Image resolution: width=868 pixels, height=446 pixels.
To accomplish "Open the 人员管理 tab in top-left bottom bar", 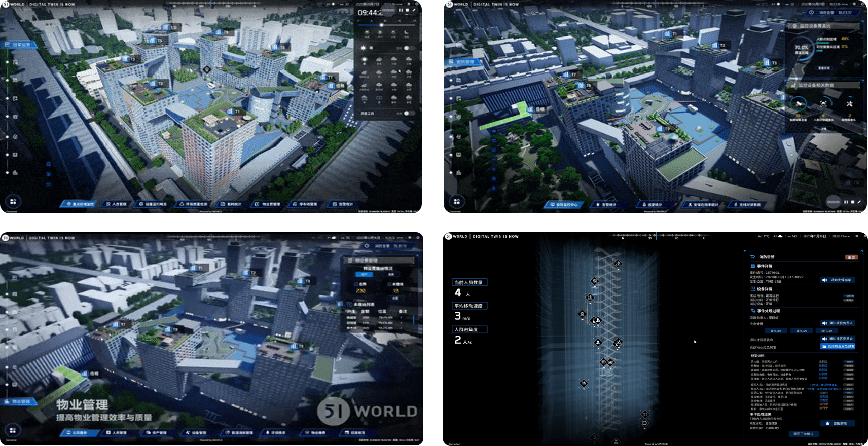I will [x=116, y=204].
